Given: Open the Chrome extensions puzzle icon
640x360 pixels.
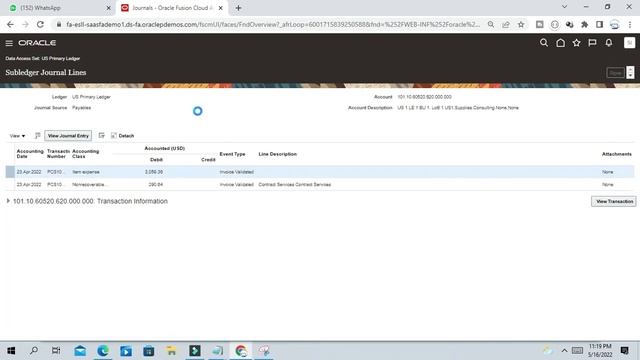Looking at the screenshot, I should click(584, 24).
